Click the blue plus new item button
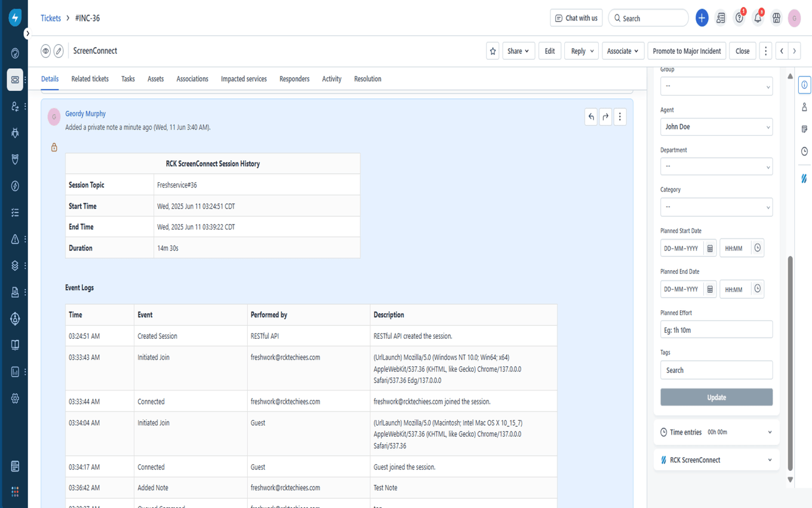This screenshot has height=508, width=812. click(702, 18)
